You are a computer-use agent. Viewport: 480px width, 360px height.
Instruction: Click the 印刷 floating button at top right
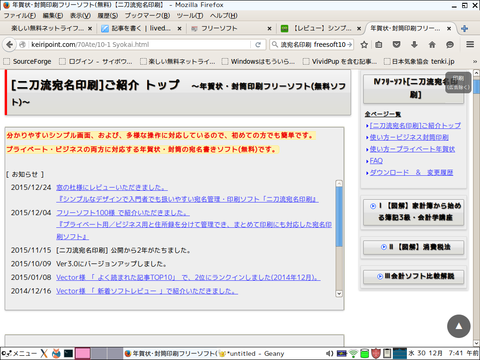click(458, 82)
